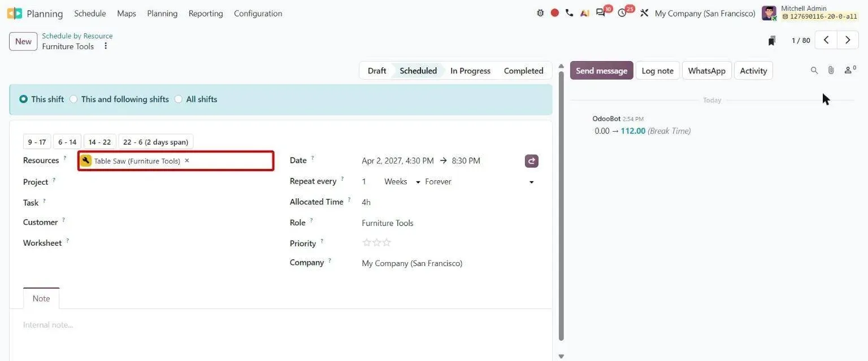Click the Planning app logo icon
The image size is (868, 361).
pyautogui.click(x=15, y=13)
